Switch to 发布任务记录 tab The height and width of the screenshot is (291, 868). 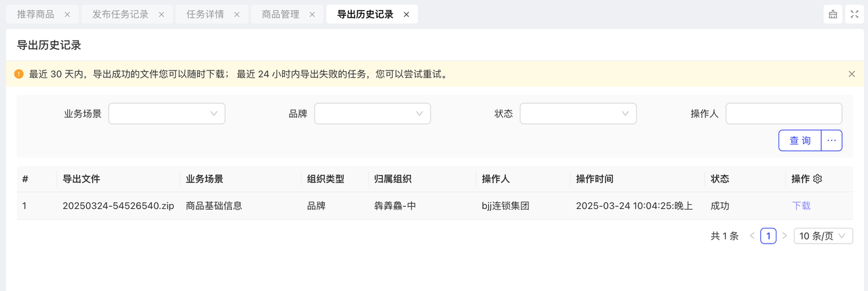pos(120,14)
